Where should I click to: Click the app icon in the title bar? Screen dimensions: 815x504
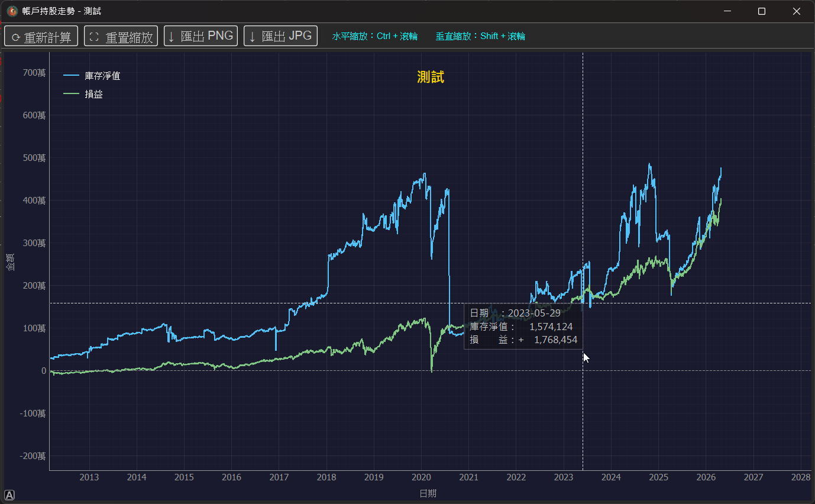pyautogui.click(x=12, y=11)
